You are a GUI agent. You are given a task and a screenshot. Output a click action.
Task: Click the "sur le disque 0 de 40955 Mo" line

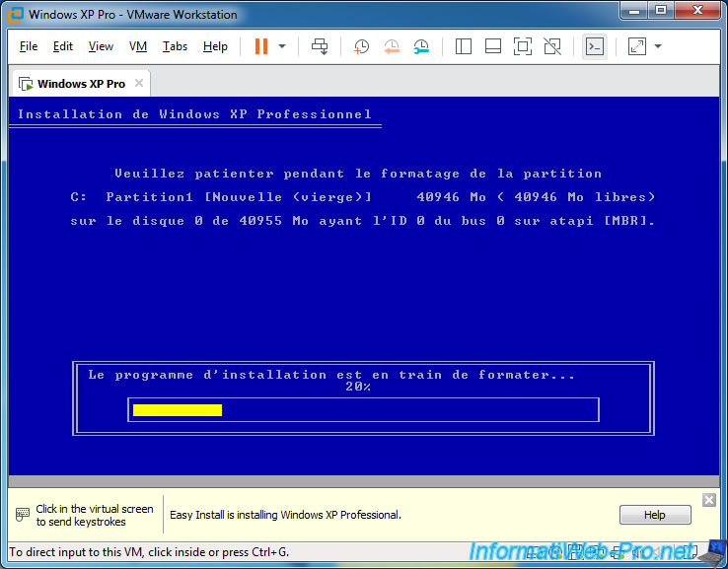[x=363, y=221]
